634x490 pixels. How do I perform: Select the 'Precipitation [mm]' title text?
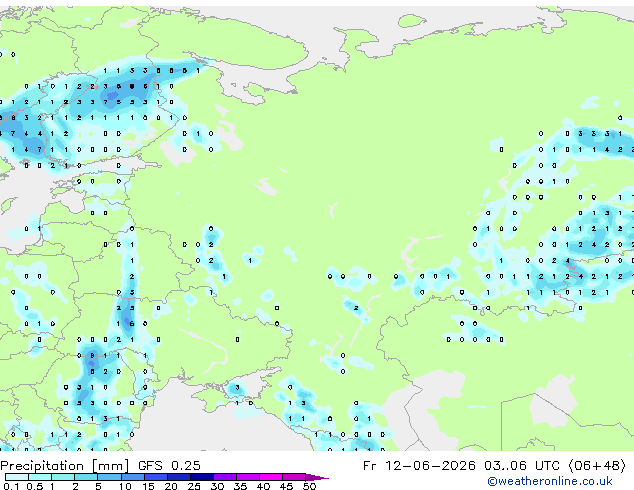tap(65, 466)
